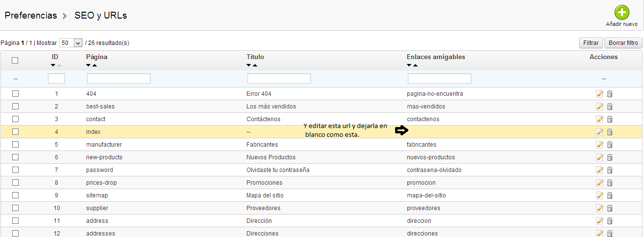Click the 'Promociones' title cell

tap(265, 183)
